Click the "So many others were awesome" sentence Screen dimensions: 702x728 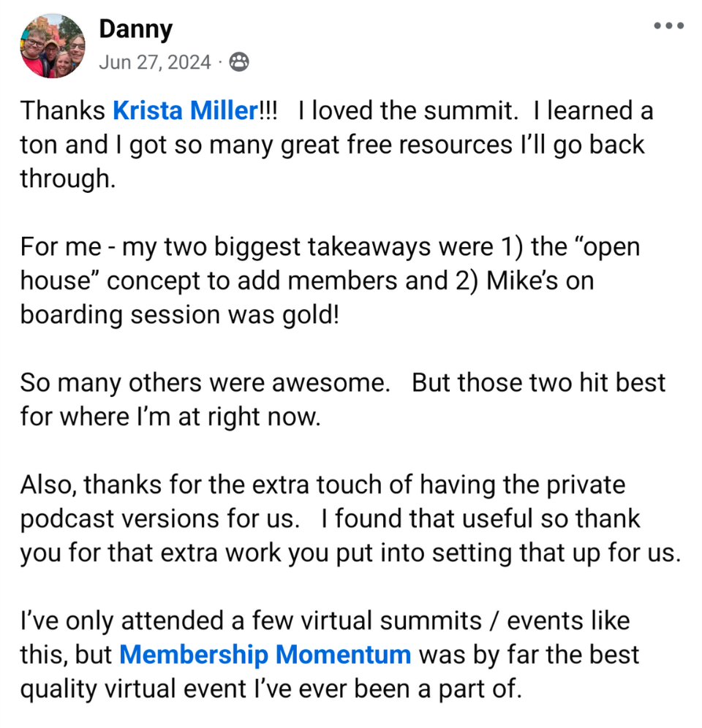tap(205, 383)
